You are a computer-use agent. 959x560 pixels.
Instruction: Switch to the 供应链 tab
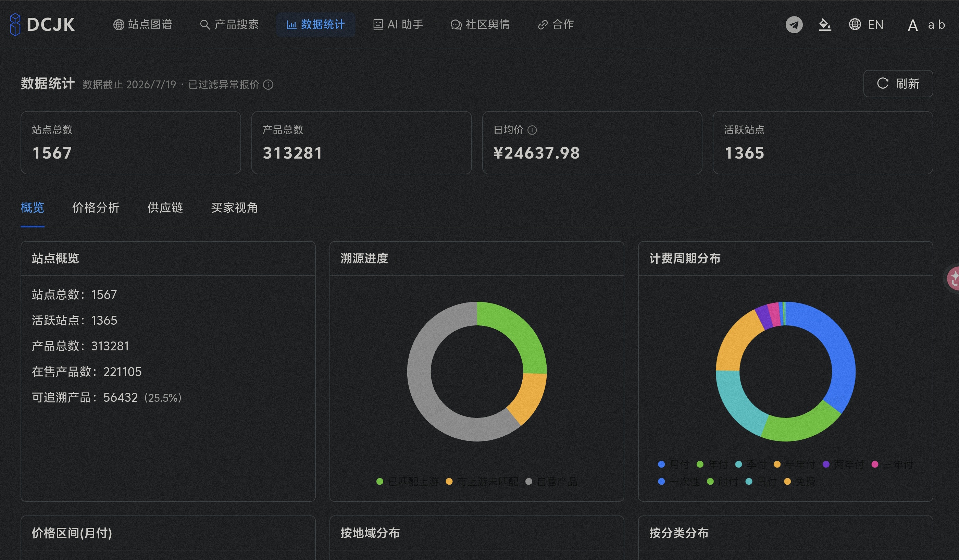(x=165, y=208)
